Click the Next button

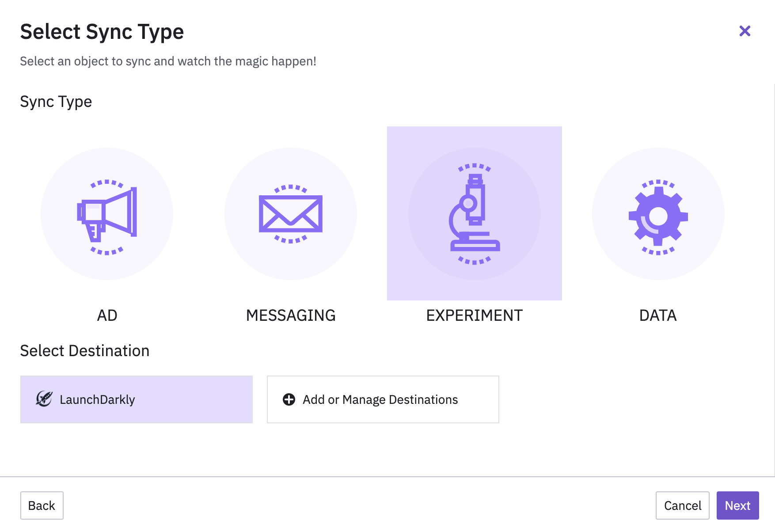pyautogui.click(x=737, y=505)
